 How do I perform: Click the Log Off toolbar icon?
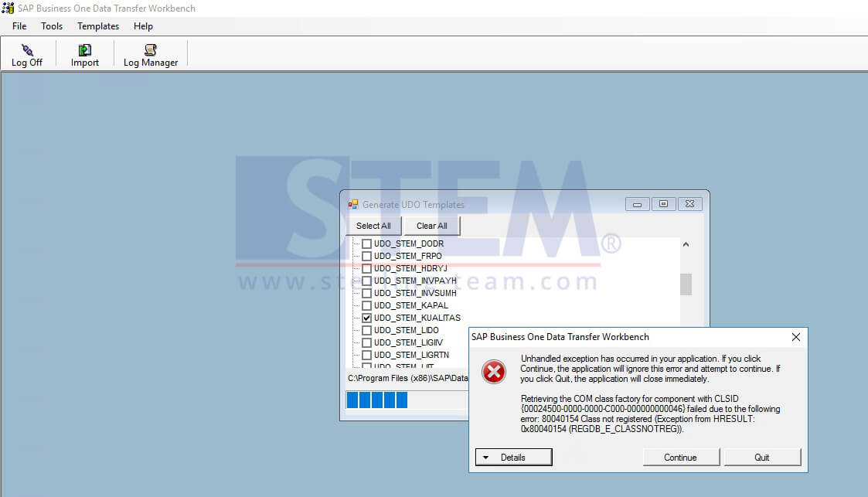[x=27, y=49]
